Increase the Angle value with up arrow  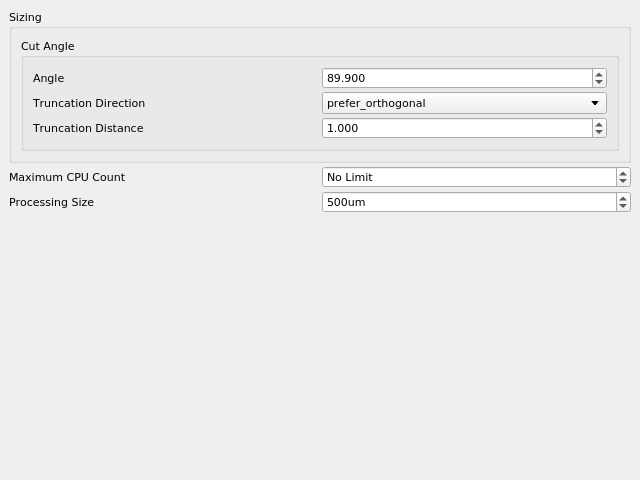pyautogui.click(x=599, y=74)
